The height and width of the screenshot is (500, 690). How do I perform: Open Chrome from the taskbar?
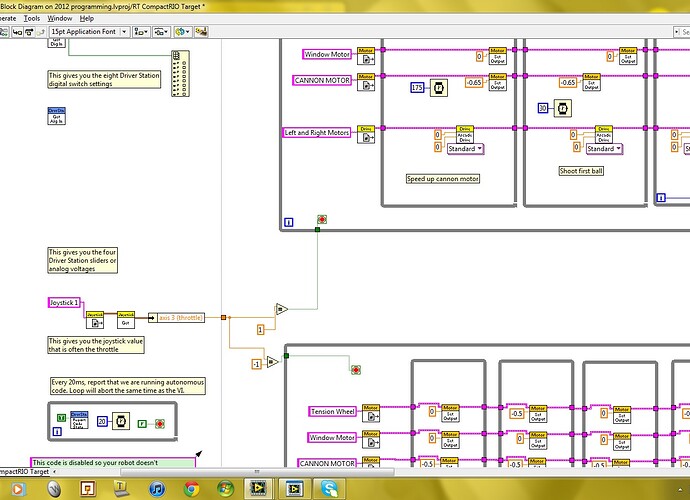[191, 489]
